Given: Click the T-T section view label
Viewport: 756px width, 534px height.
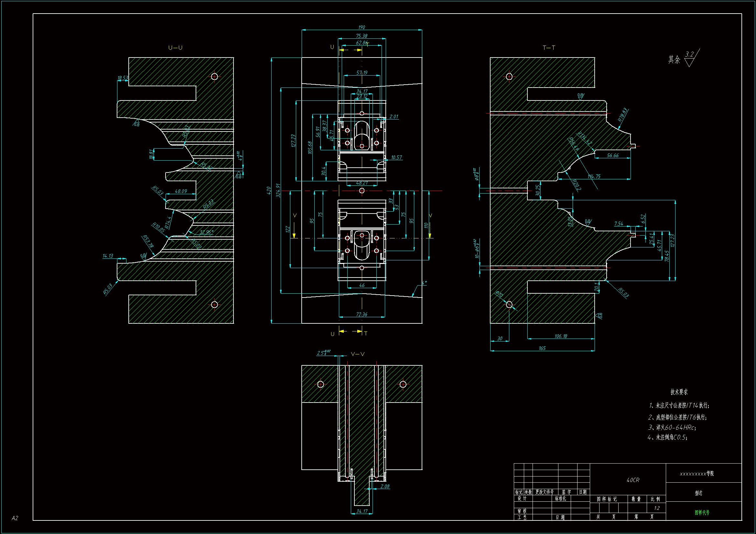Looking at the screenshot, I should (548, 48).
